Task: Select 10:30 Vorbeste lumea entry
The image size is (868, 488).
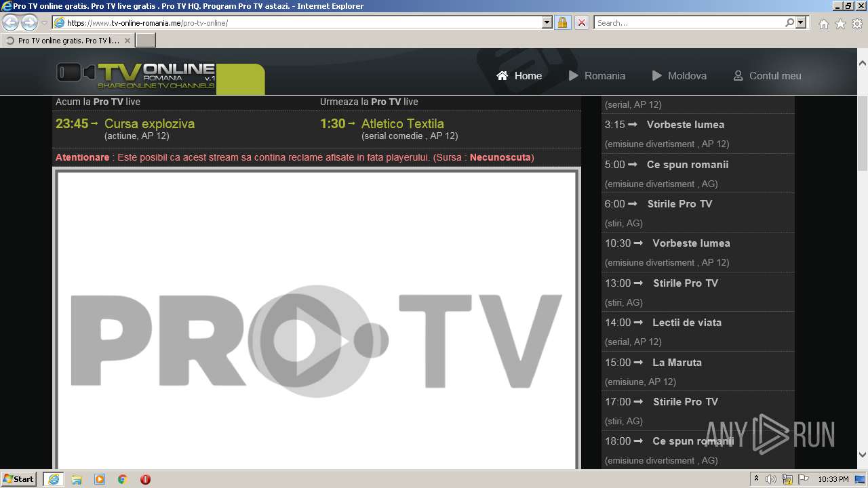Action: coord(698,252)
